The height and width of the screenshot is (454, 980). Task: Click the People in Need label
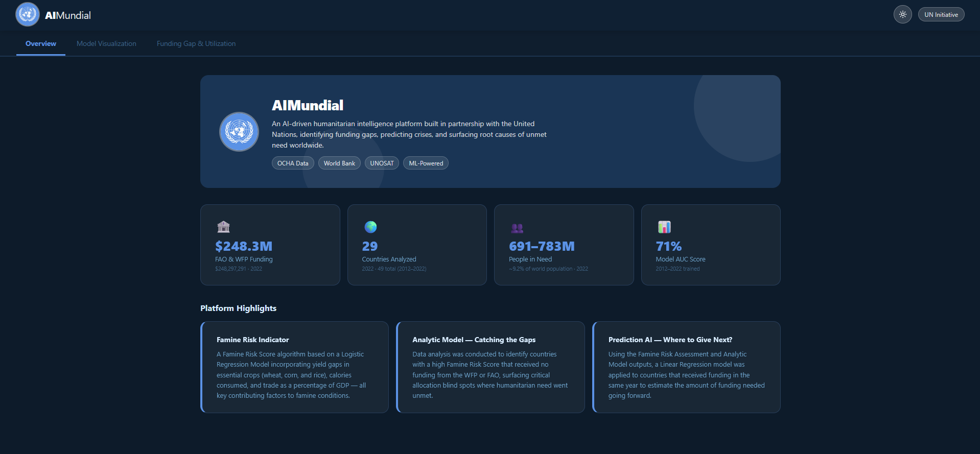(530, 259)
